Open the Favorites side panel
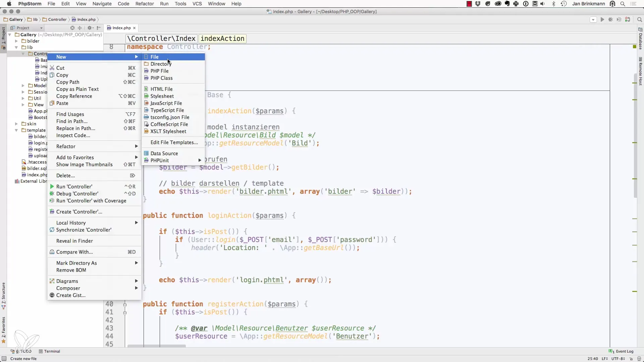This screenshot has width=644, height=362. (x=3, y=330)
